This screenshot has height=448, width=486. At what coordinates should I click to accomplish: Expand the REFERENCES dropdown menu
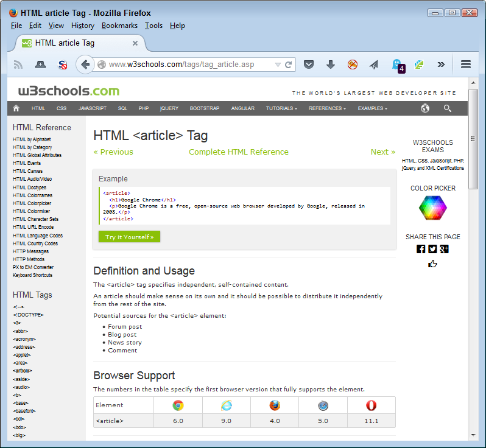[x=327, y=108]
